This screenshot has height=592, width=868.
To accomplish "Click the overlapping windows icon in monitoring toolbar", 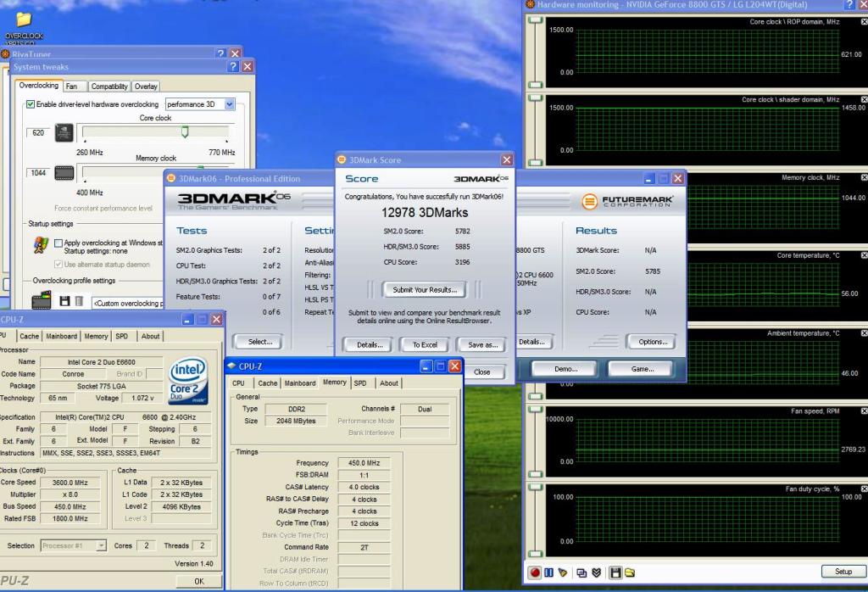I will click(x=581, y=572).
